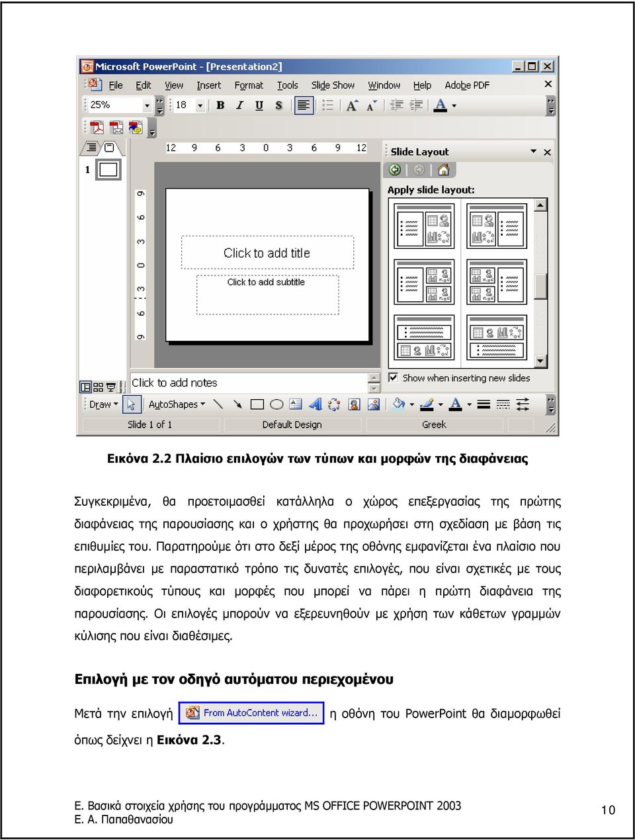Open the font size 18 dropdown

199,105
